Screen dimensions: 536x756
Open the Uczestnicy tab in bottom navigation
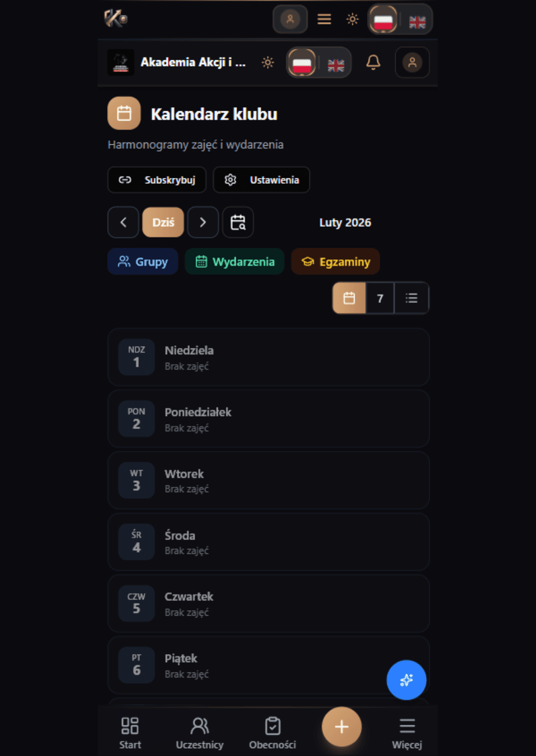[200, 733]
